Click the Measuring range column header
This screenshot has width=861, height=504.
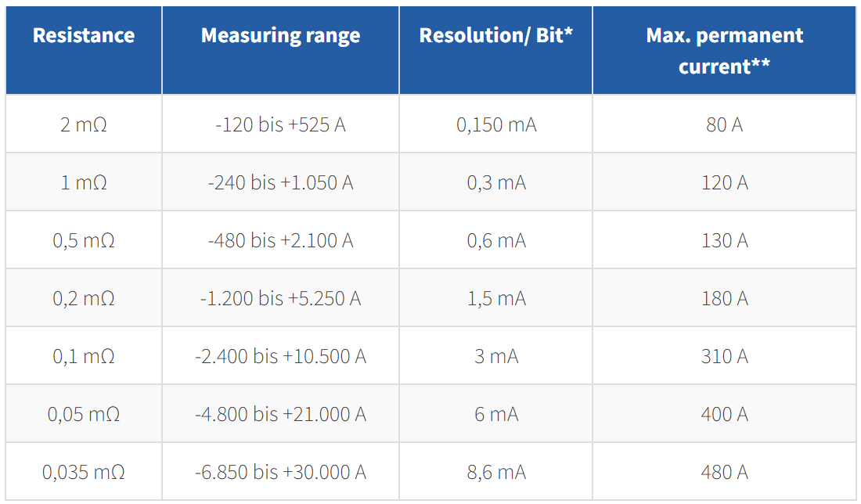click(280, 50)
